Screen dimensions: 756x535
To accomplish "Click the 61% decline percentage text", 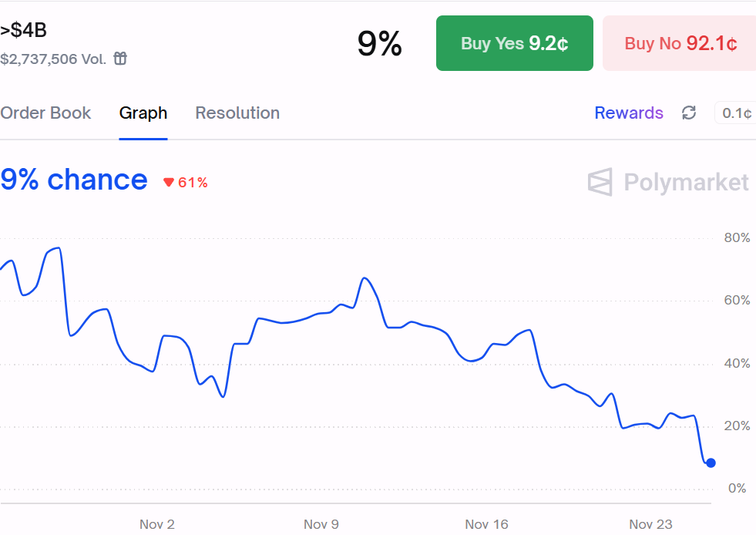I will (x=191, y=182).
